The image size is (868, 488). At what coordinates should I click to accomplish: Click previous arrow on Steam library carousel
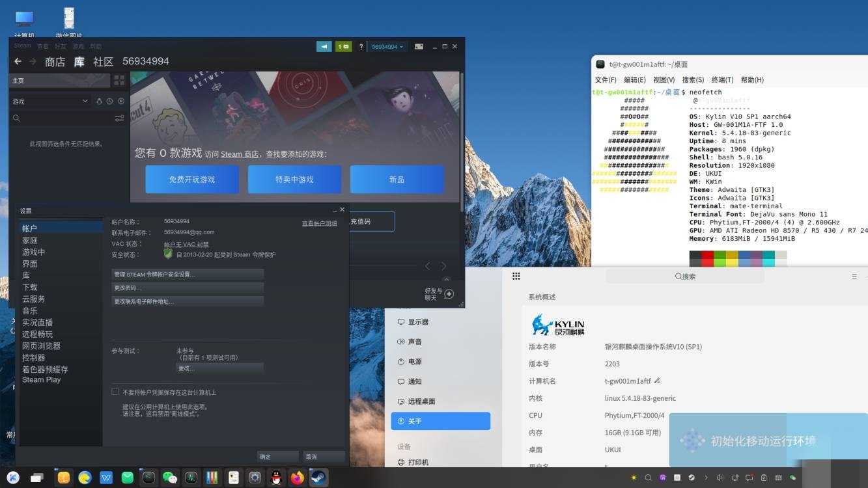(428, 265)
